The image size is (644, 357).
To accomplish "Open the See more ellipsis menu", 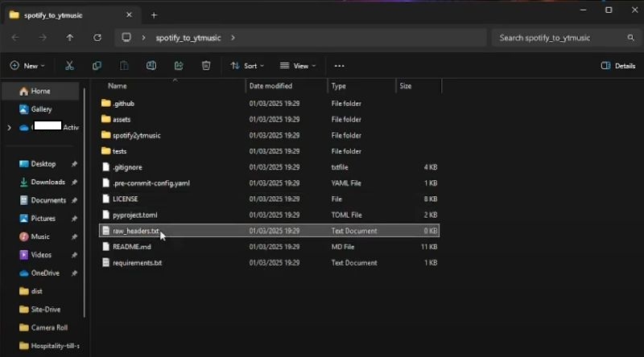I will tap(339, 66).
